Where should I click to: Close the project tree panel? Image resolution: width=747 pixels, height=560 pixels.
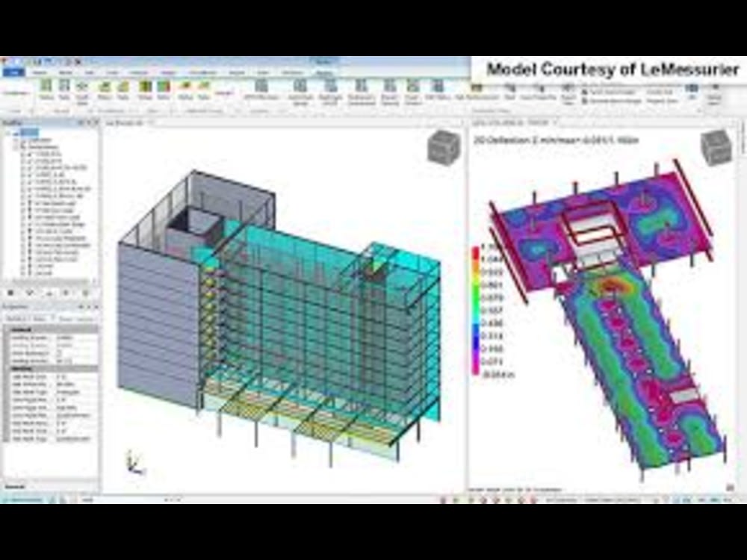pos(96,123)
